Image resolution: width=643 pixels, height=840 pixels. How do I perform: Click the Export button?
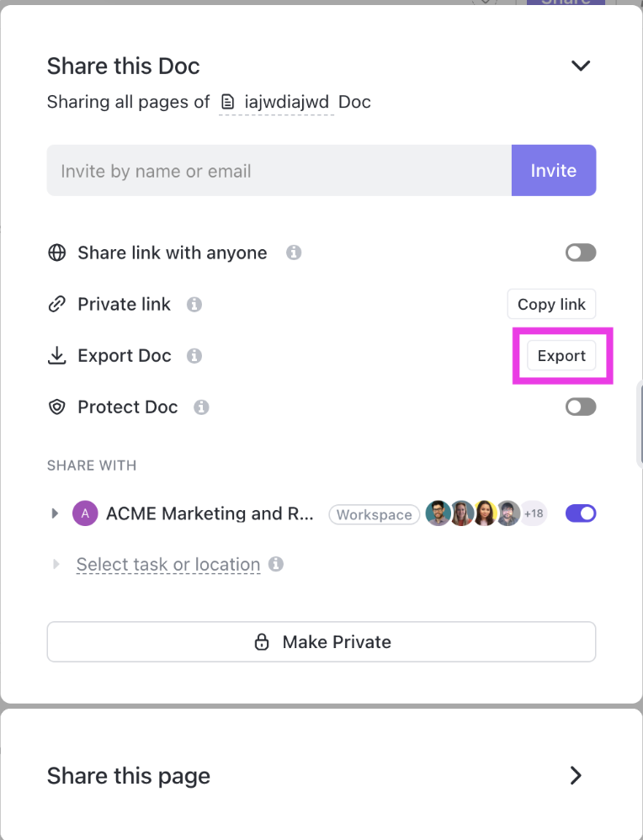[561, 356]
